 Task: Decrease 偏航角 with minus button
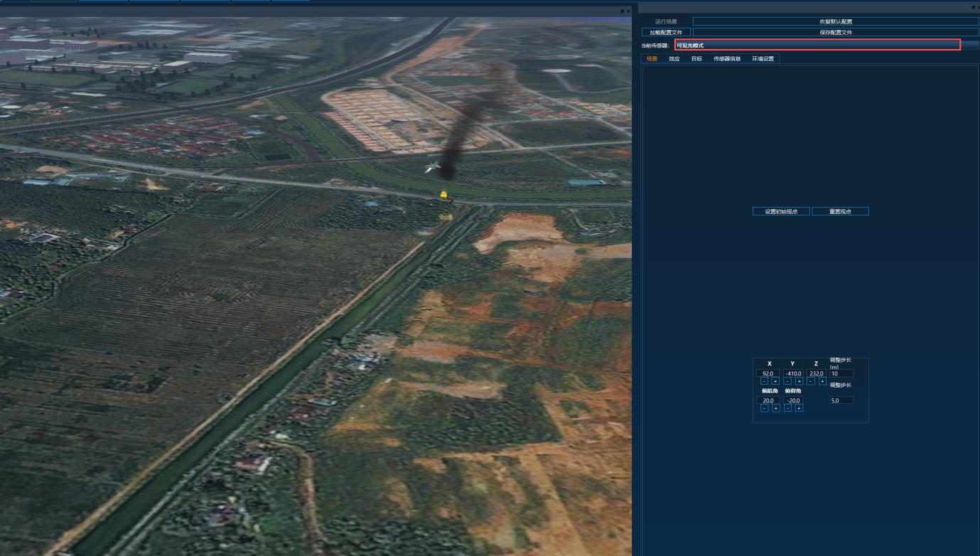click(764, 408)
